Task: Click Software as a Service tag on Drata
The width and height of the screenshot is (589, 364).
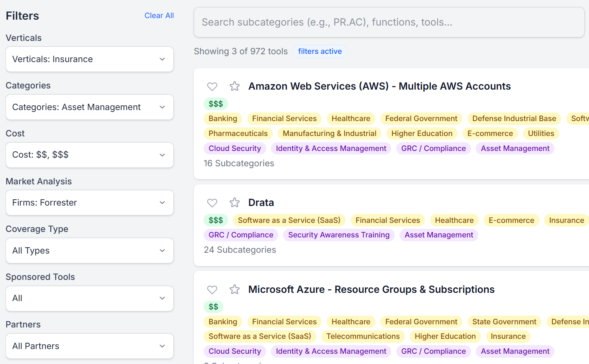Action: click(289, 221)
